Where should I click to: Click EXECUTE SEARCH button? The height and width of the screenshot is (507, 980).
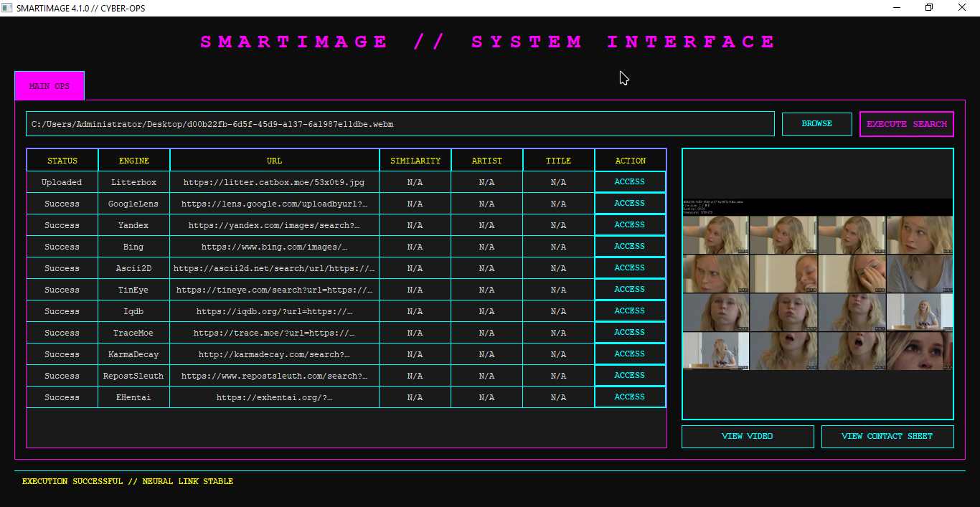(907, 124)
